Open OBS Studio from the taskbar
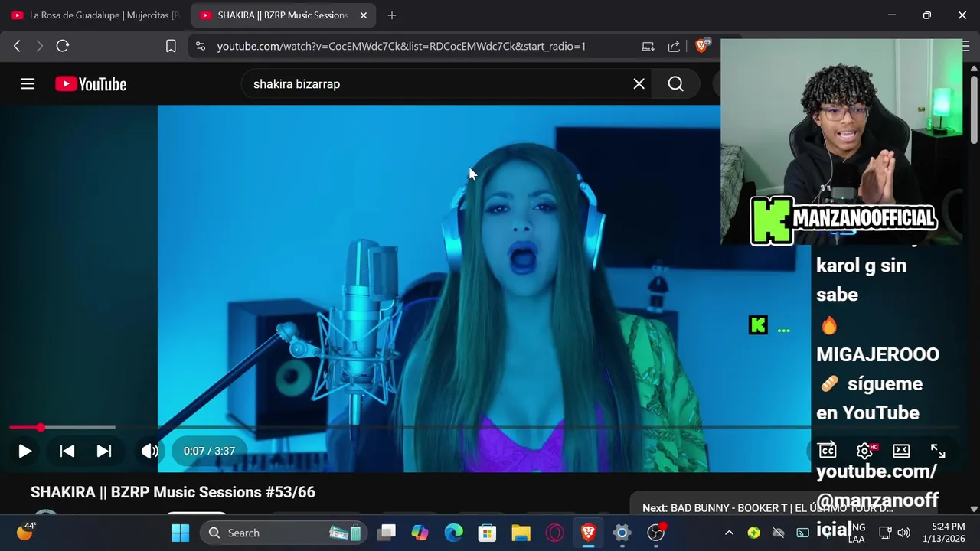Screen dimensions: 980x551 click(x=656, y=533)
